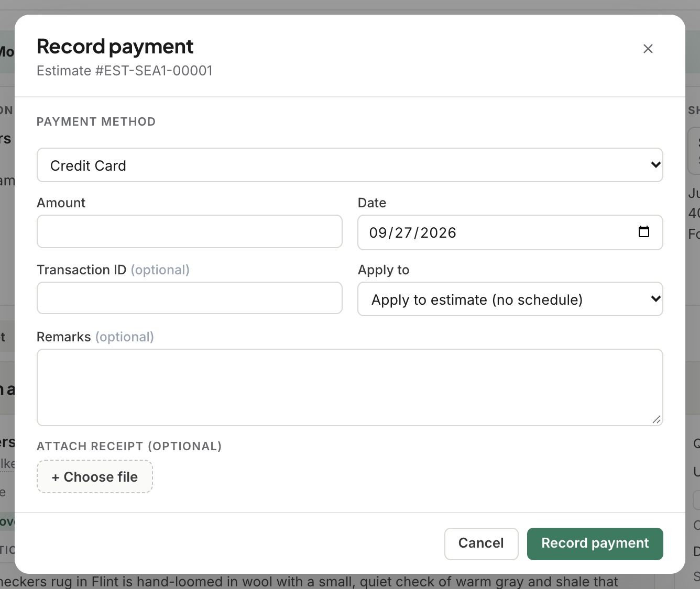This screenshot has width=700, height=589.
Task: Click the Estimate #EST-SEA1-00001 subtitle
Action: (125, 71)
